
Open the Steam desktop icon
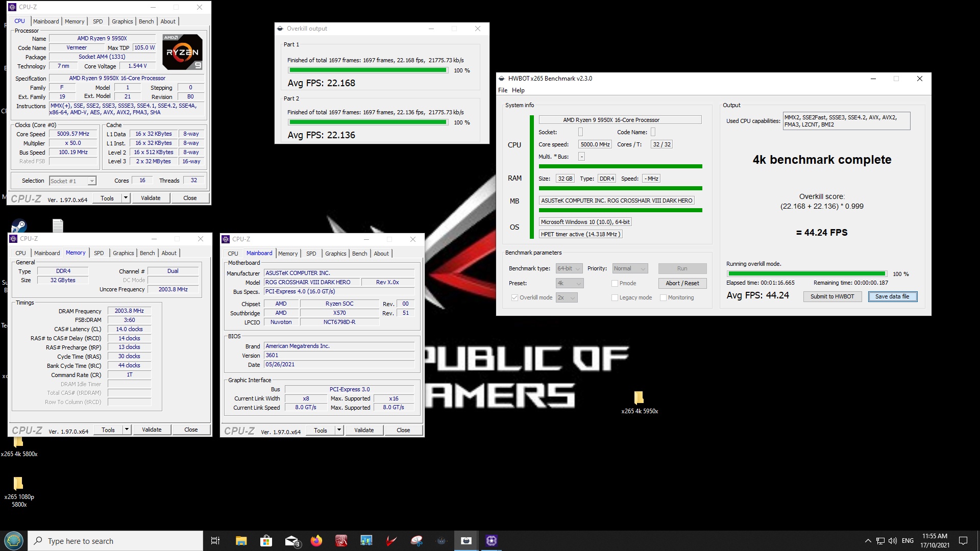(x=19, y=226)
